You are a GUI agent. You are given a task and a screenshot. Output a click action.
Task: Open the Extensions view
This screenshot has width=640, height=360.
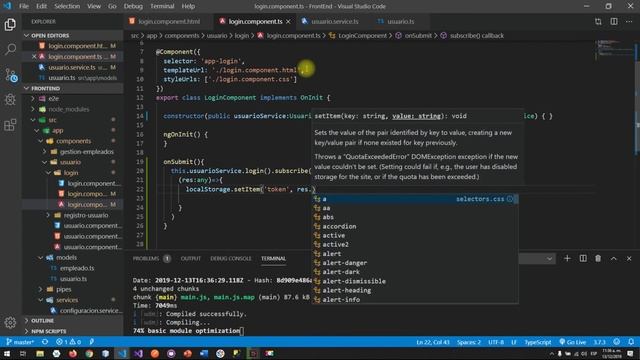pyautogui.click(x=10, y=124)
